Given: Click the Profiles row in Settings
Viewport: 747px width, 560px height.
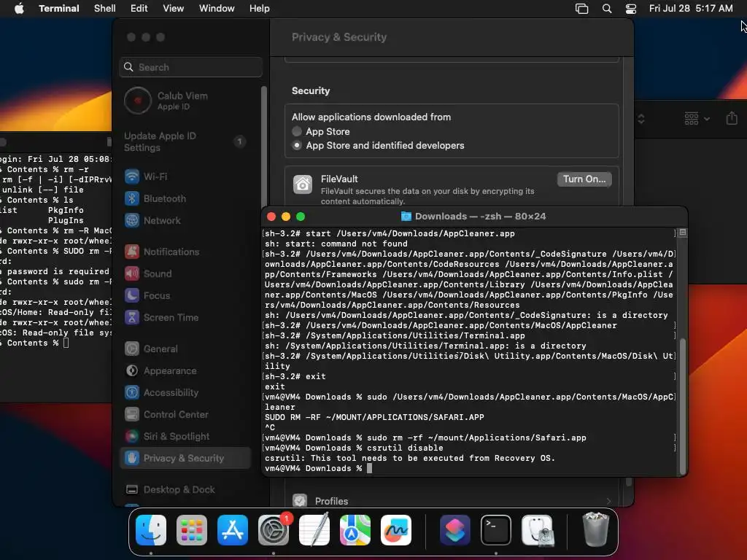Looking at the screenshot, I should tap(452, 500).
